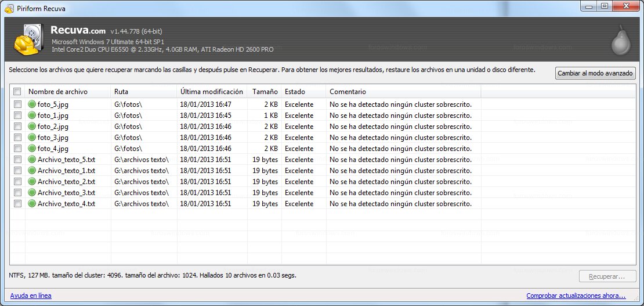Image resolution: width=644 pixels, height=306 pixels.
Task: Select file name Archivo_texto_5.txt
Action: (67, 160)
